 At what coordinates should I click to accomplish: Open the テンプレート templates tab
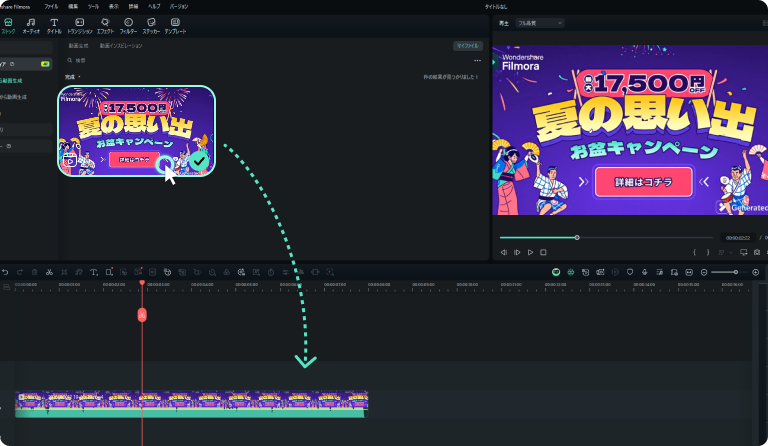point(175,25)
